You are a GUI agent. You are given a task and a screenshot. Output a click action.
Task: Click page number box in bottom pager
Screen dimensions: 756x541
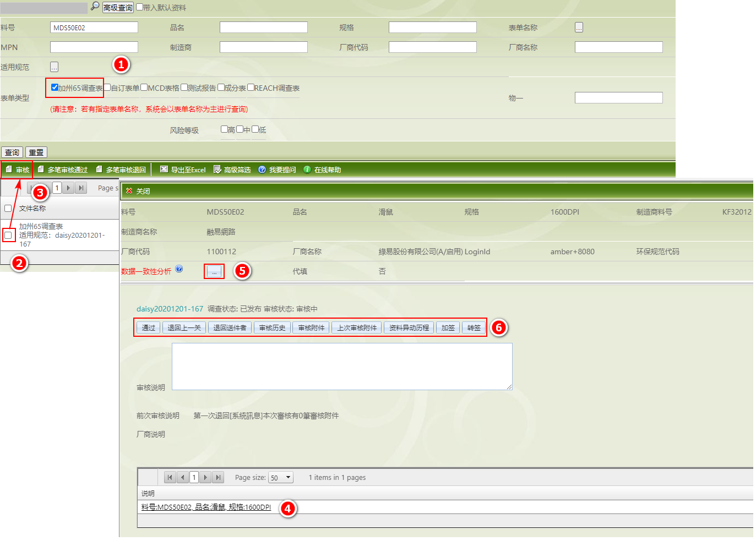tap(194, 477)
